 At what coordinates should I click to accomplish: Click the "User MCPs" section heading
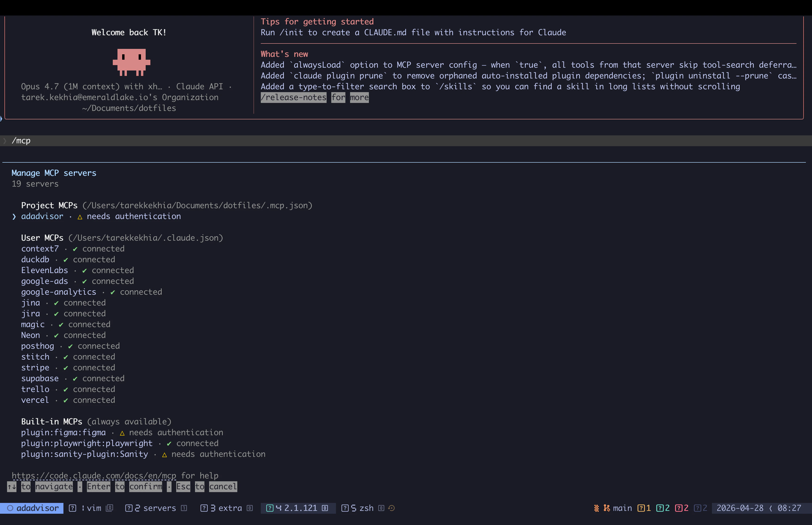tap(42, 238)
